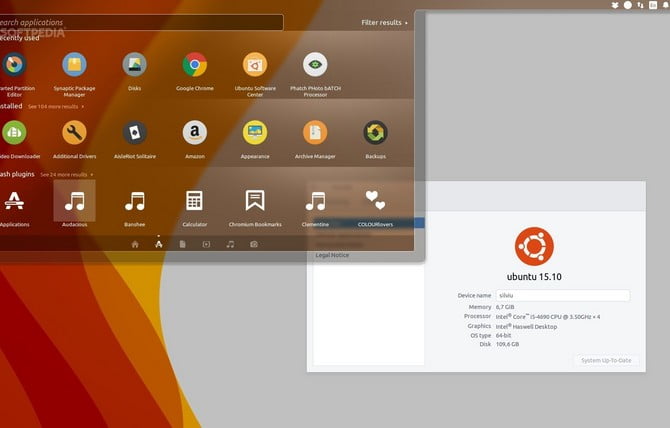The image size is (670, 428).
Task: Open the network indicator in the top panel
Action: tap(640, 5)
